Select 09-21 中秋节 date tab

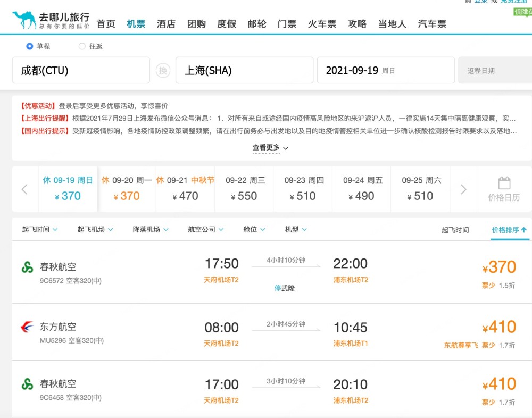click(x=185, y=189)
